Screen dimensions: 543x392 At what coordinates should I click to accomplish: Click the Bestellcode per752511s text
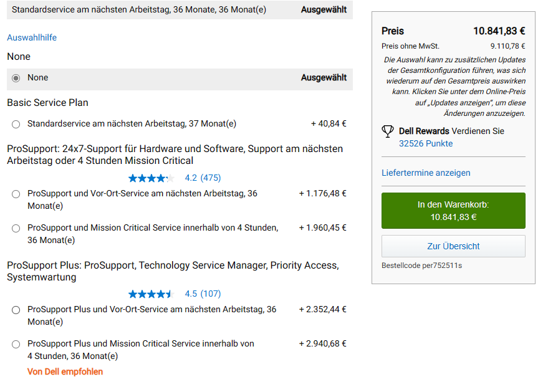[x=421, y=265]
